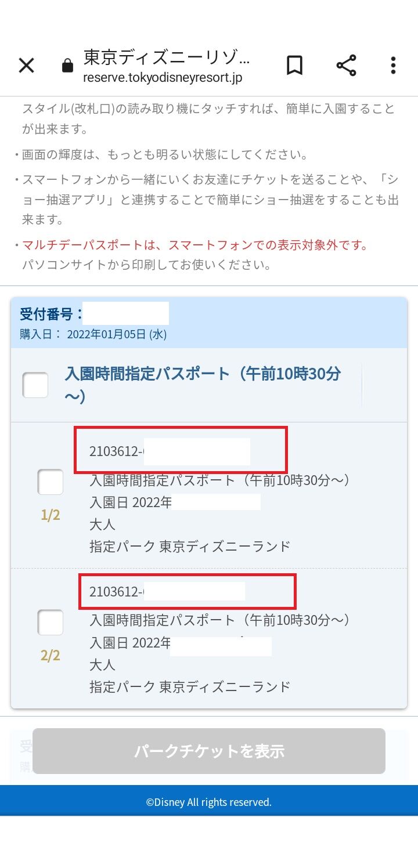418x868 pixels.
Task: Close the page with the X icon
Action: coord(26,66)
